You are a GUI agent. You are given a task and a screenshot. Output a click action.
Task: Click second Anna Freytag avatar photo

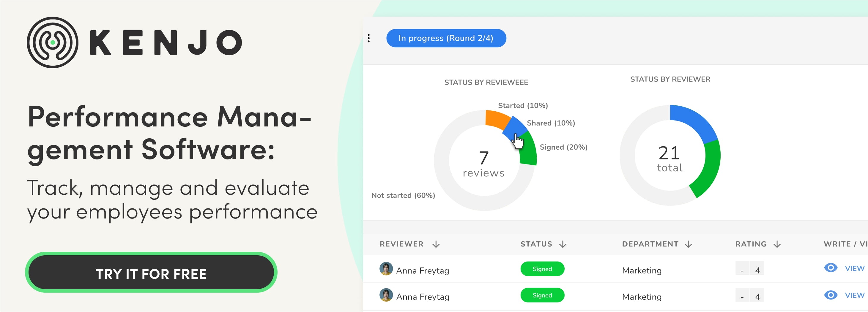coord(386,295)
